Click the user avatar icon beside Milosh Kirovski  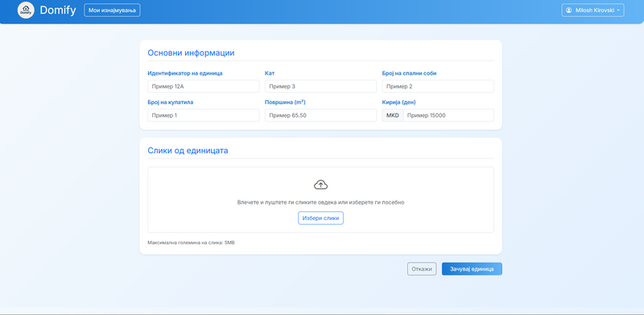click(568, 10)
